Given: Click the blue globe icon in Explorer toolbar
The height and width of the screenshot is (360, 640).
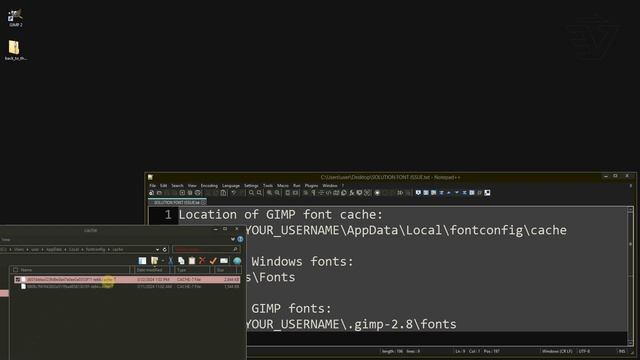Looking at the screenshot, I should (237, 260).
